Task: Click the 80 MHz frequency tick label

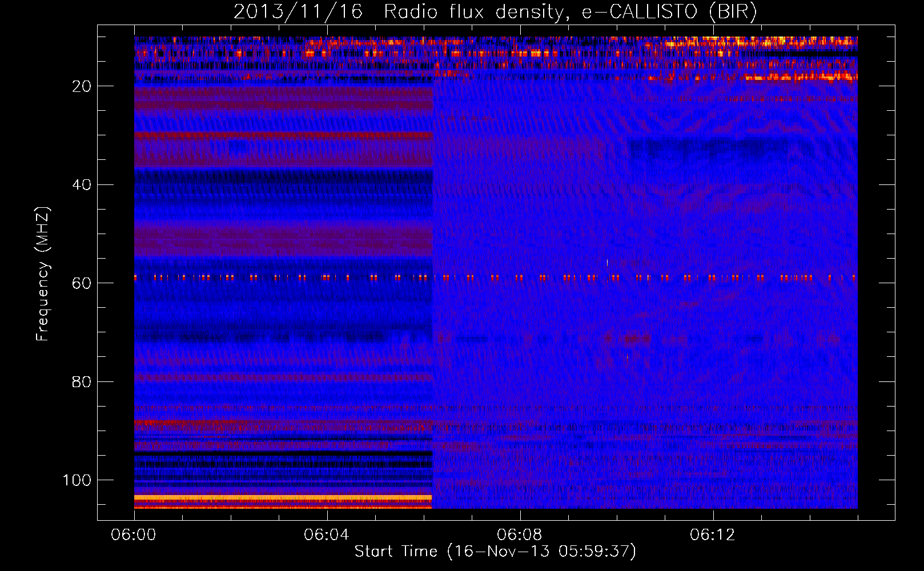Action: coord(82,382)
